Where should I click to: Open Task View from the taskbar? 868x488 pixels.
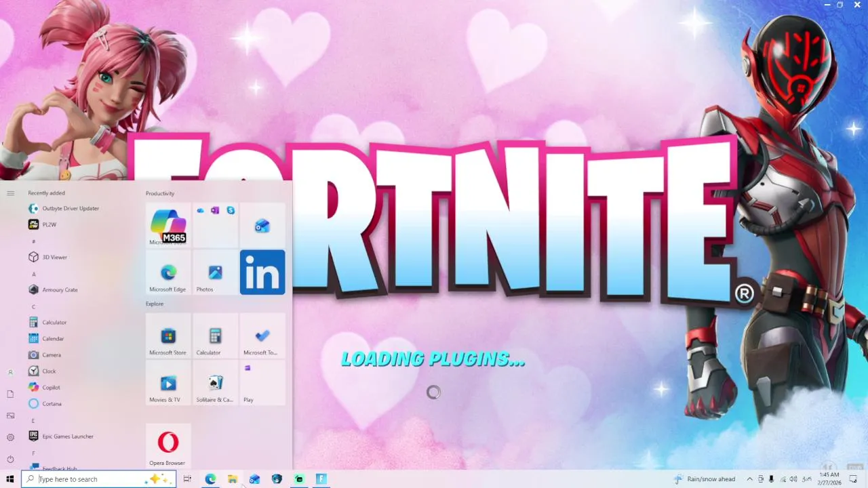[x=187, y=479]
